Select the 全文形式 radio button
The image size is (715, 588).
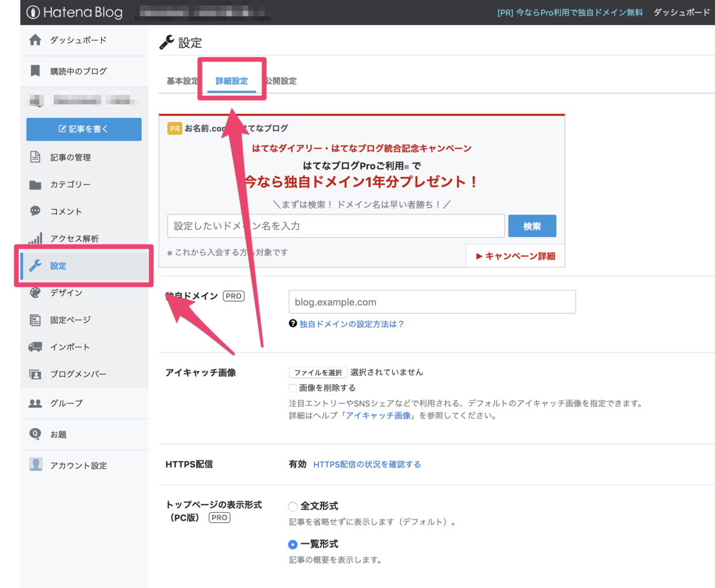point(293,506)
